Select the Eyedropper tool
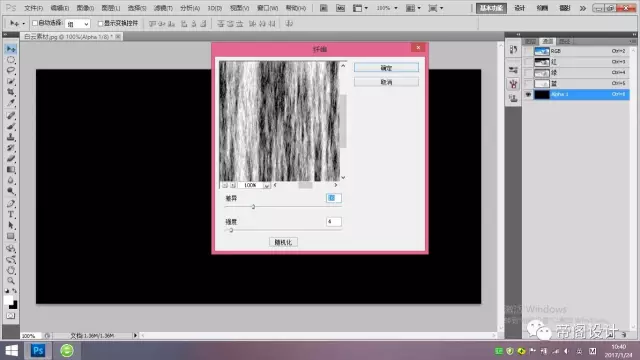 11,103
